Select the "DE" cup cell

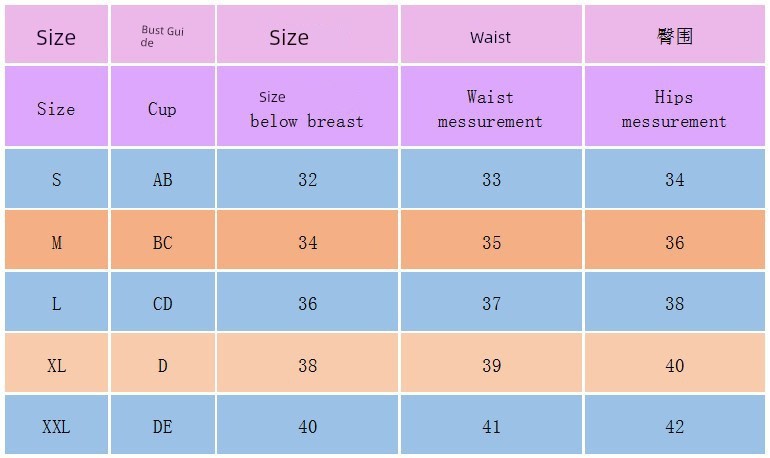pyautogui.click(x=162, y=427)
